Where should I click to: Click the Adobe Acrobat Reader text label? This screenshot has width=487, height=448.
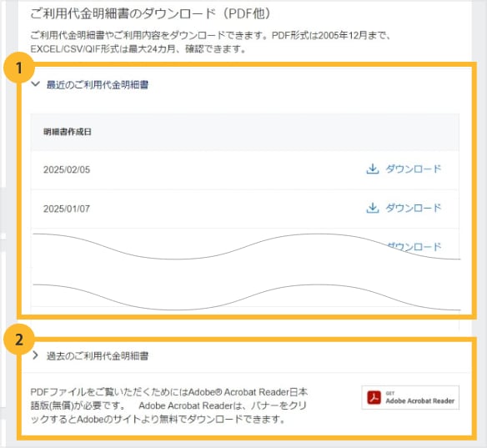click(x=420, y=400)
